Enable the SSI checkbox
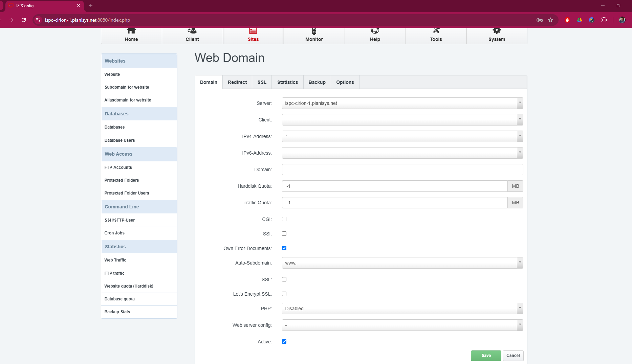Screen dimensions: 632x364 pyautogui.click(x=284, y=234)
